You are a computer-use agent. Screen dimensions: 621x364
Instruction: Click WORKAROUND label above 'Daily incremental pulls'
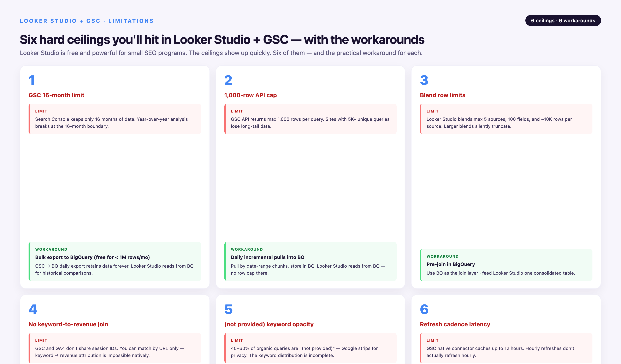pos(247,249)
